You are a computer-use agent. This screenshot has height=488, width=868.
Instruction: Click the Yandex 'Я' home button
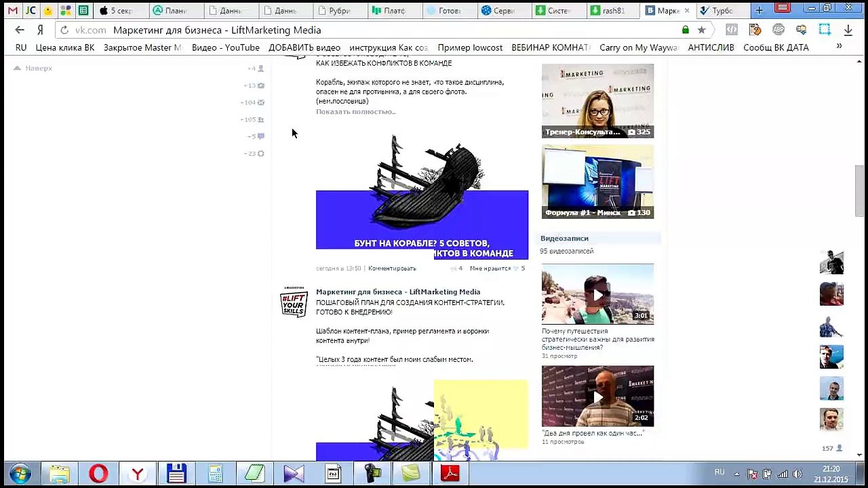pyautogui.click(x=40, y=30)
